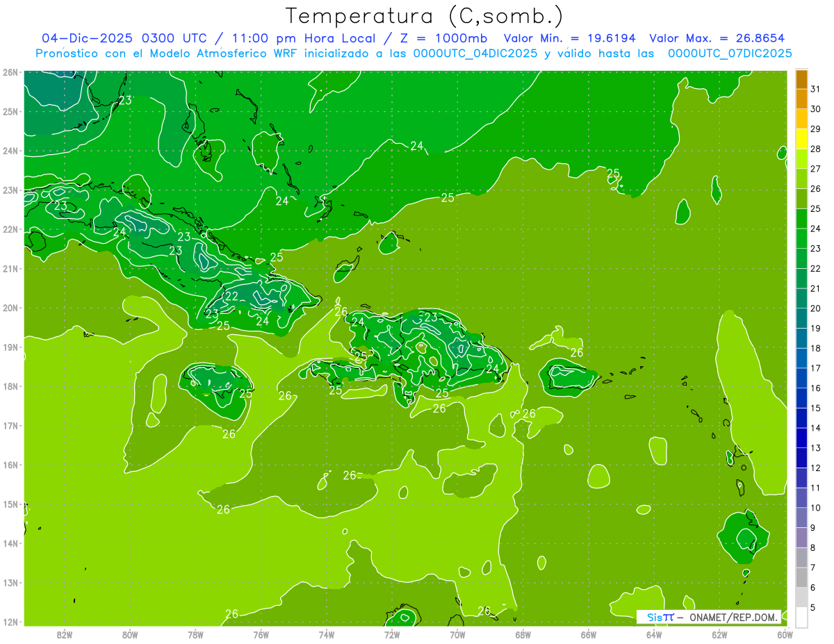Click the blue 'Sis' logo text
Screen dimensions: 834x644
654,617
